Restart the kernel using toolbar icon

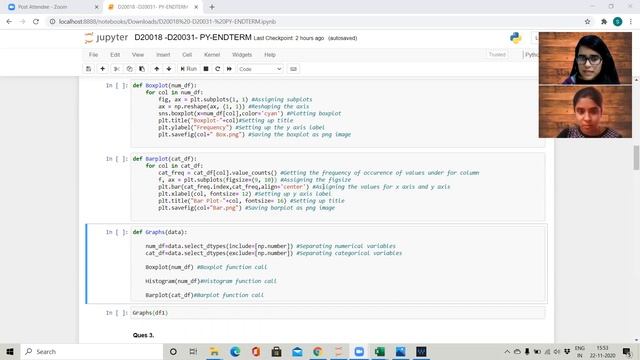(x=218, y=69)
